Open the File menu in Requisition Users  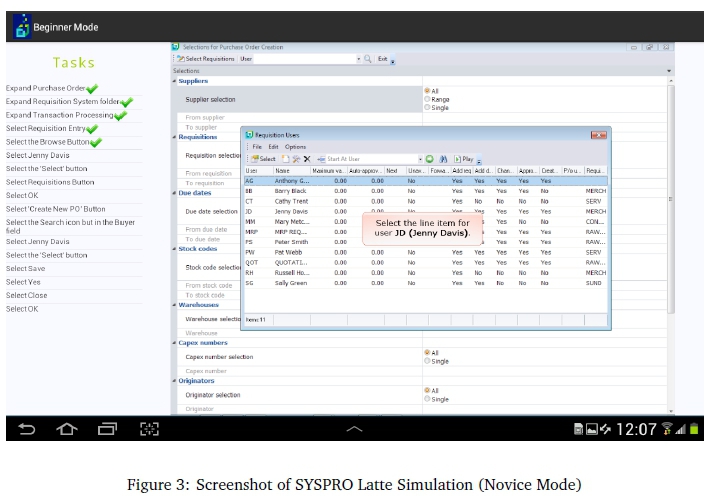257,147
